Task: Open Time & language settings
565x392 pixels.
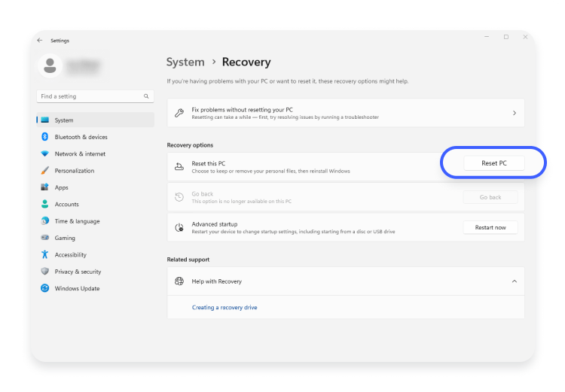Action: (x=96, y=221)
